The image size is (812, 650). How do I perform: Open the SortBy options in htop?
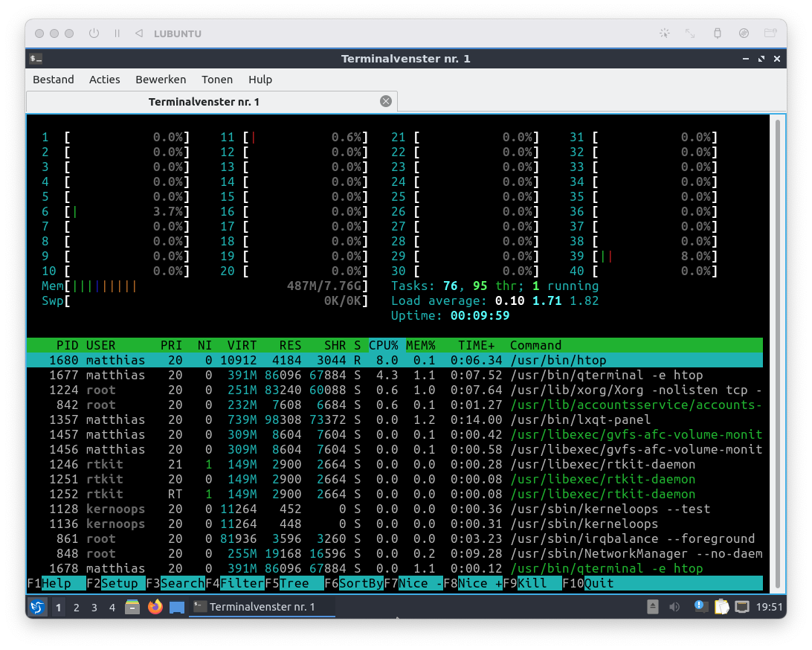pos(361,583)
